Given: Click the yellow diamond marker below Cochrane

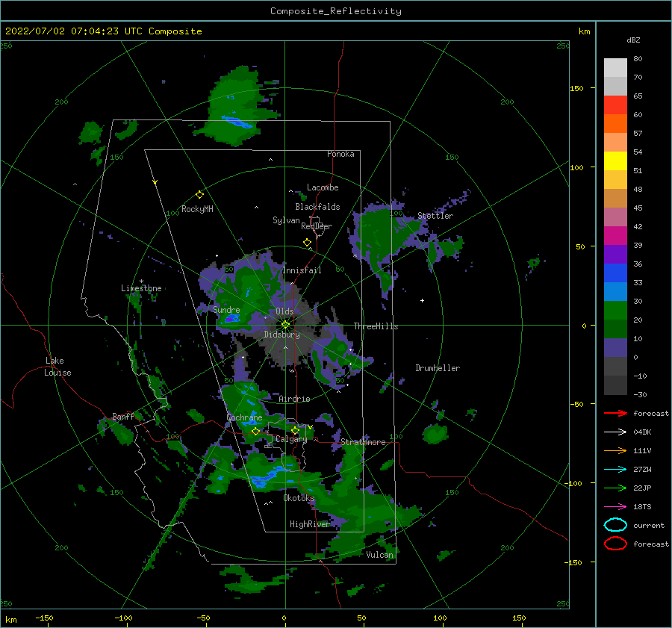Looking at the screenshot, I should pos(255,431).
